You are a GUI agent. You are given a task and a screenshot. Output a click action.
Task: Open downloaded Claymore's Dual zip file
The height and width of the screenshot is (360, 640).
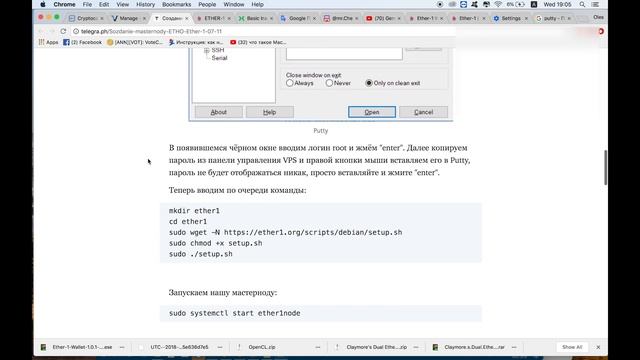coord(371,347)
